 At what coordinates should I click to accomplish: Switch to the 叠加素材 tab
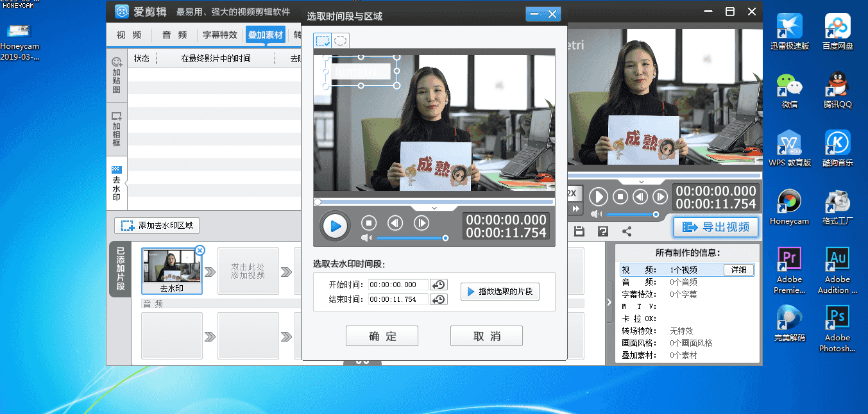pyautogui.click(x=266, y=35)
